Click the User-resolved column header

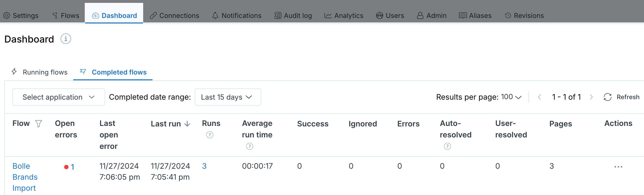(x=511, y=129)
